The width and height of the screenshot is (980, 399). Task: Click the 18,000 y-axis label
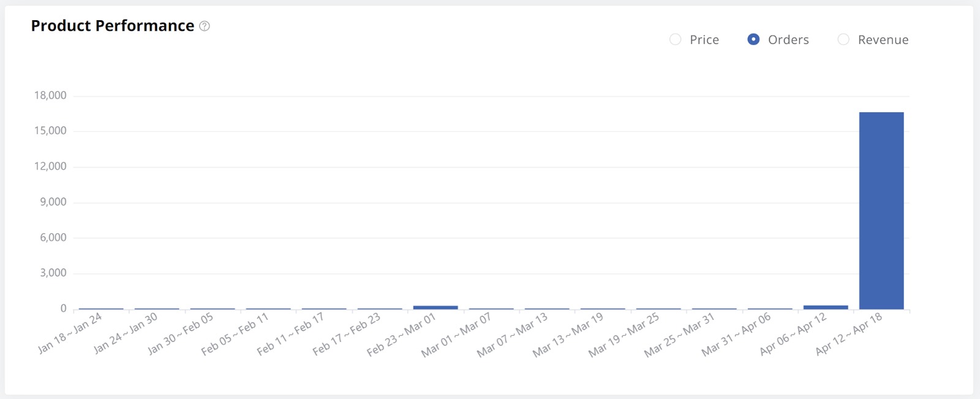point(50,96)
